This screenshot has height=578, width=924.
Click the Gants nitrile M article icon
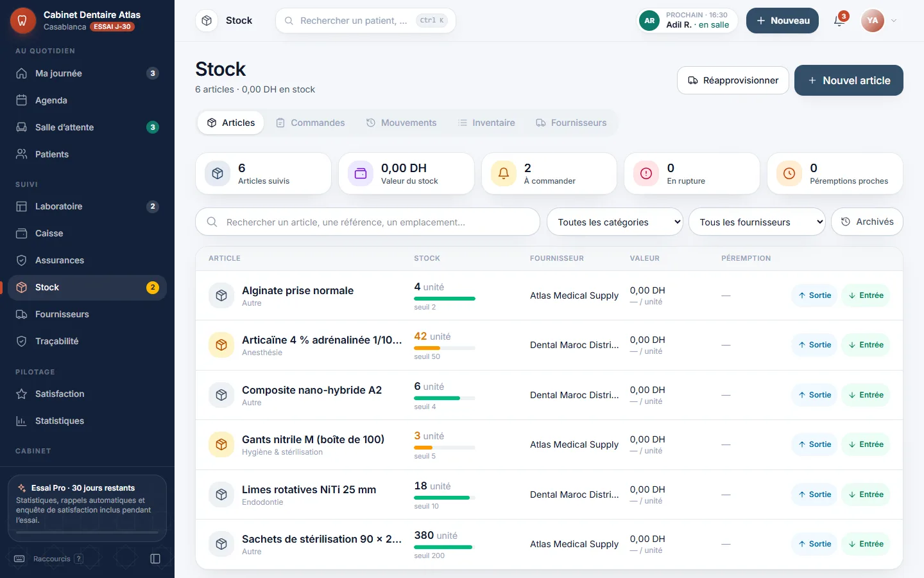[x=221, y=444]
